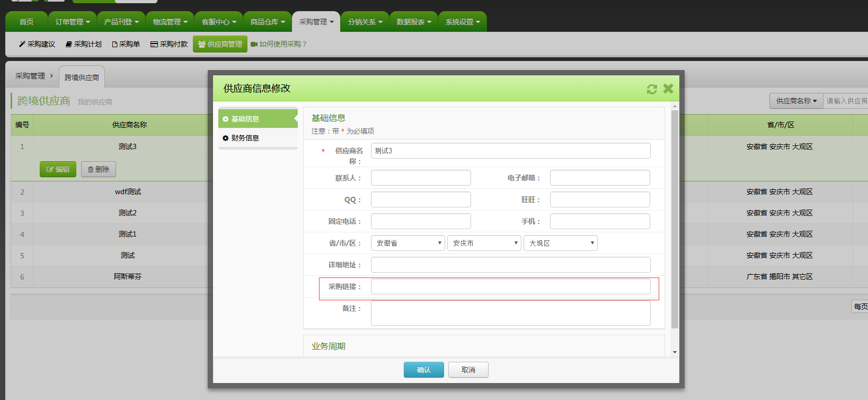868x400 pixels.
Task: Focus the 详细地址 input field
Action: (x=511, y=265)
